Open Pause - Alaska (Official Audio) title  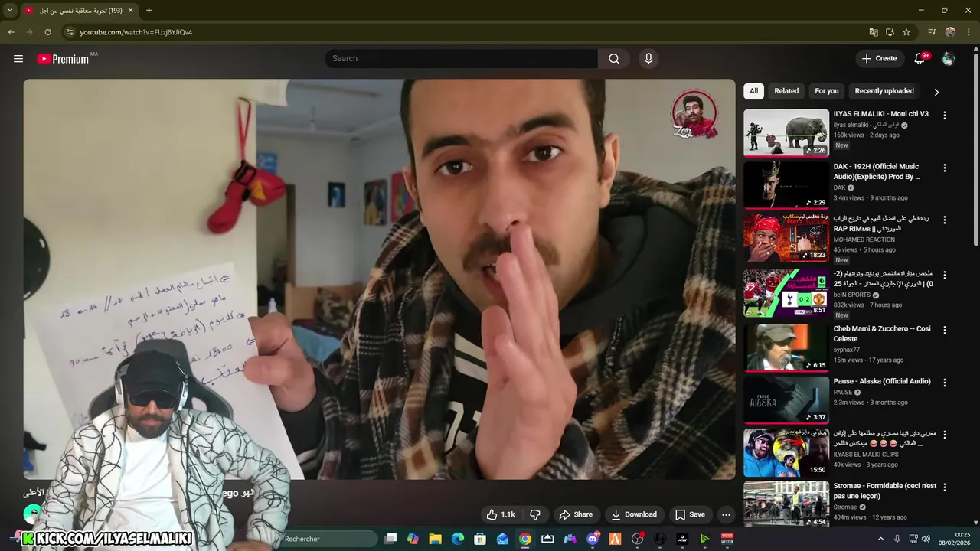click(x=882, y=381)
